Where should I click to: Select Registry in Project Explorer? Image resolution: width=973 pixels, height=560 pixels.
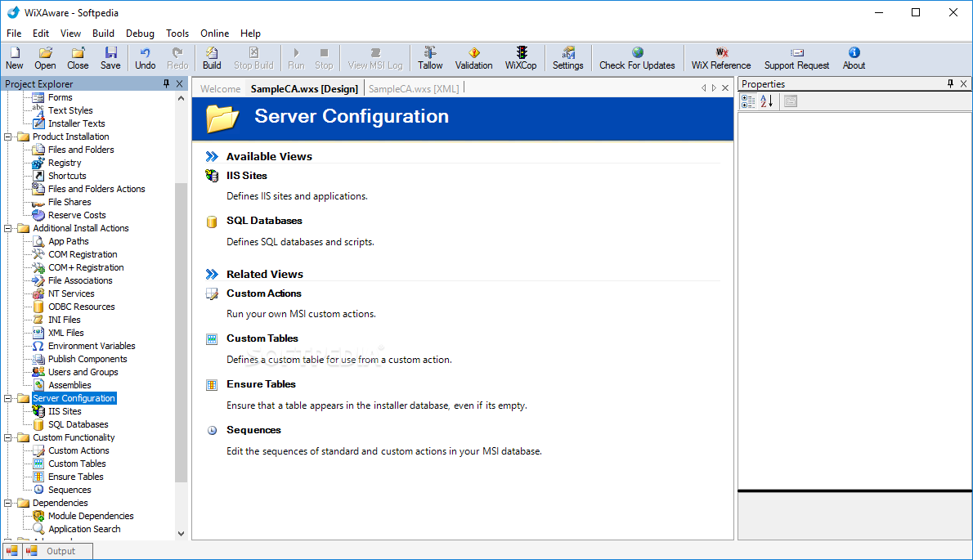(65, 163)
